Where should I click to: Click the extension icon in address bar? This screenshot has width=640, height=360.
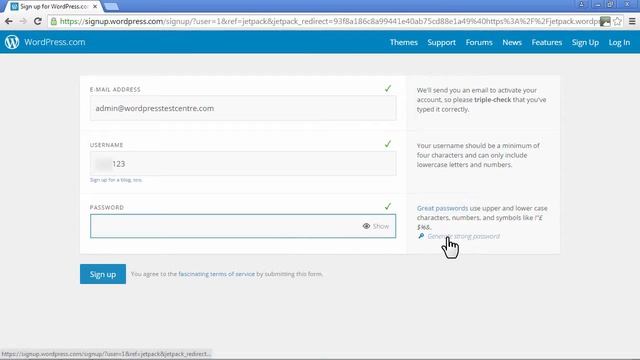coord(605,21)
